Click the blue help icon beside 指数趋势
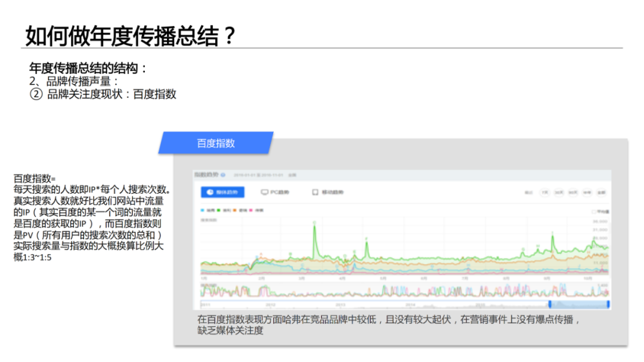The height and width of the screenshot is (362, 644). pos(223,175)
